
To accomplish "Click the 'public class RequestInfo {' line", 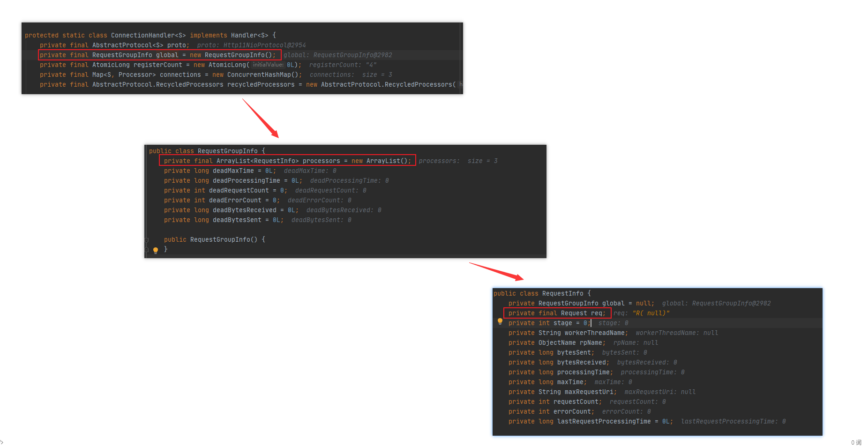I will [x=542, y=293].
